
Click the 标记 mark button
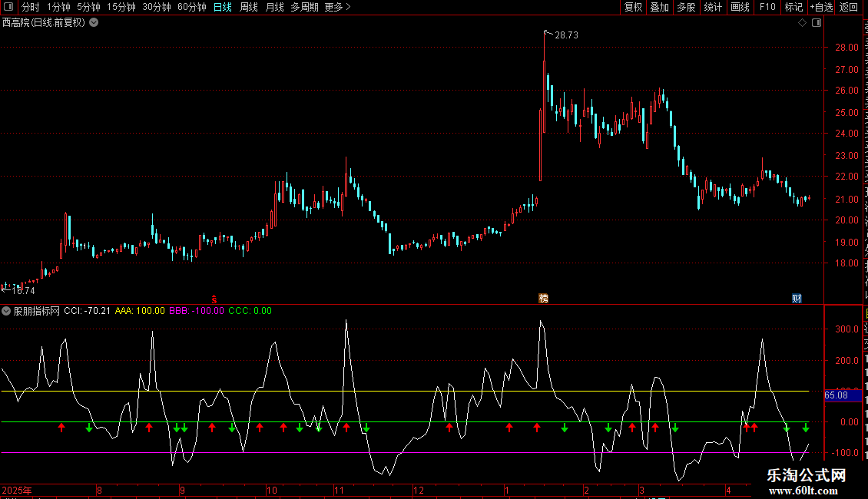click(x=793, y=7)
